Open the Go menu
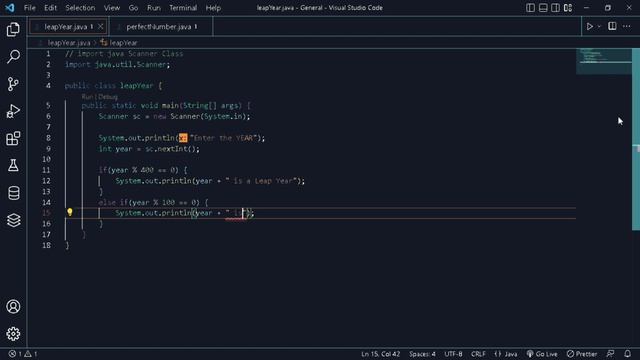This screenshot has width=640, height=360. tap(133, 8)
